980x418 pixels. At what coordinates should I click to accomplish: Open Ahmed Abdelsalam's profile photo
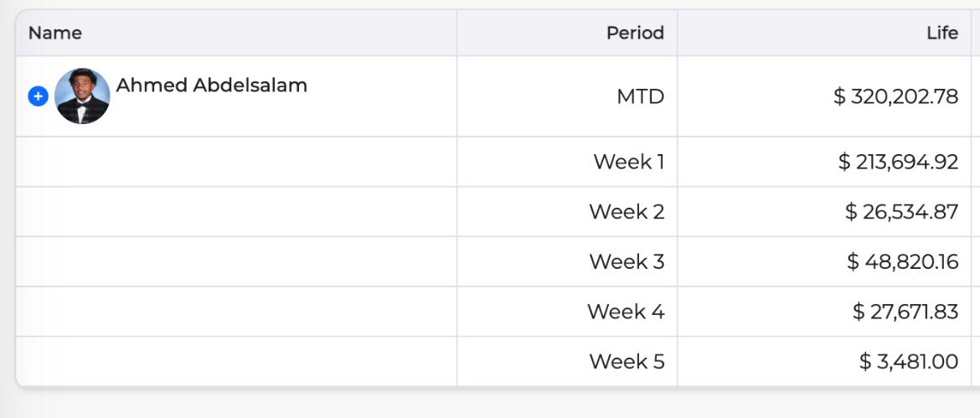pyautogui.click(x=82, y=96)
